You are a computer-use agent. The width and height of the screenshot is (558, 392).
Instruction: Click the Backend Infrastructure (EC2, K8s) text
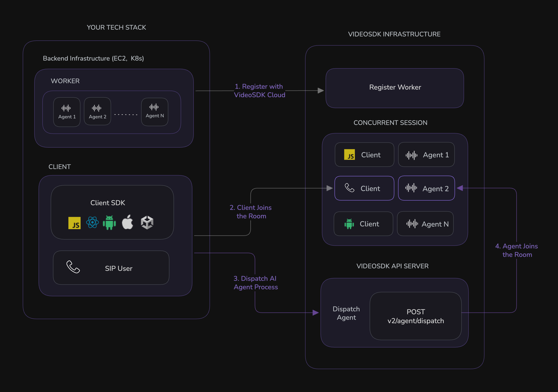[x=93, y=58]
